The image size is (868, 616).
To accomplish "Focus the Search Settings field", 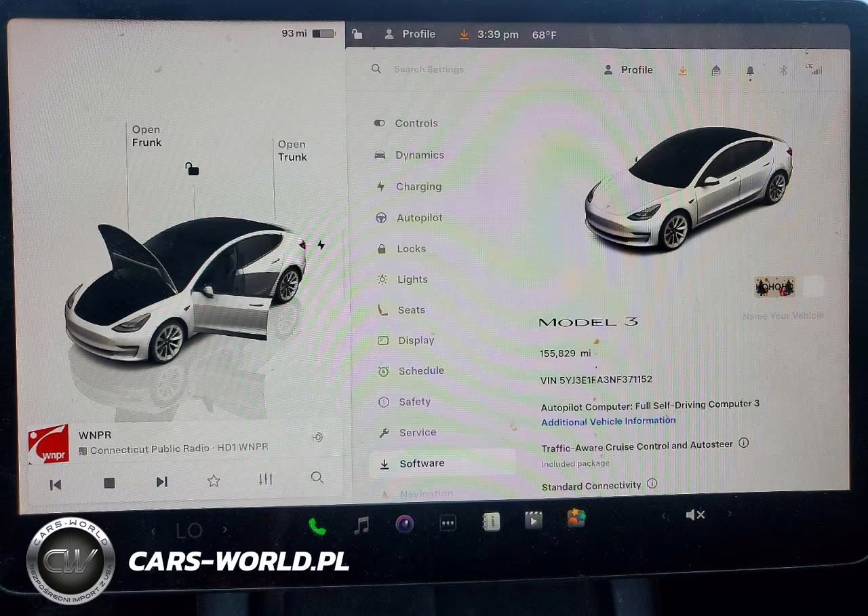I will coord(429,69).
